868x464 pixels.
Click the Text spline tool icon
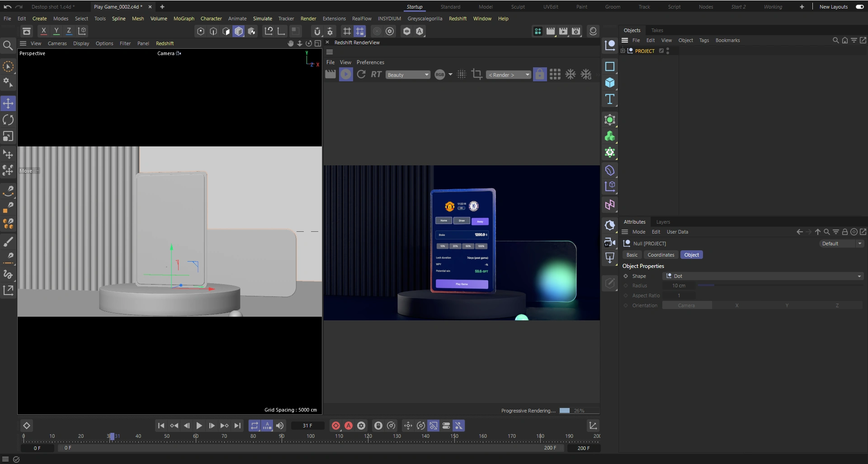609,99
